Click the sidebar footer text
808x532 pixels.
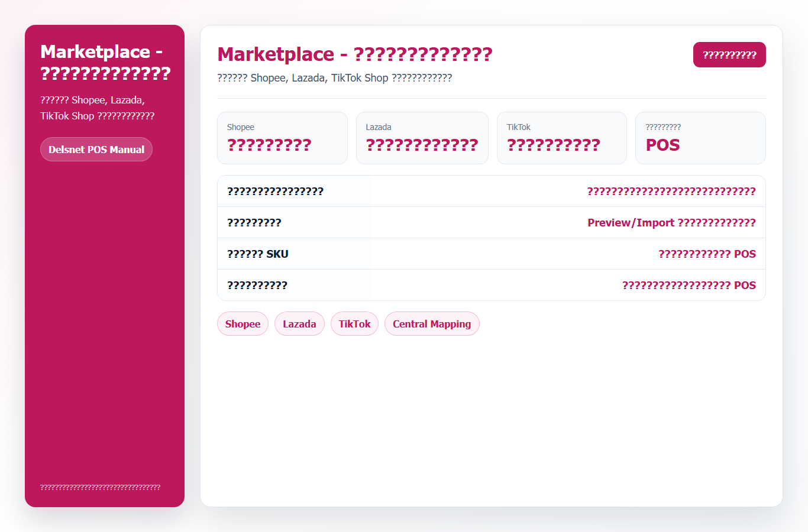point(100,488)
